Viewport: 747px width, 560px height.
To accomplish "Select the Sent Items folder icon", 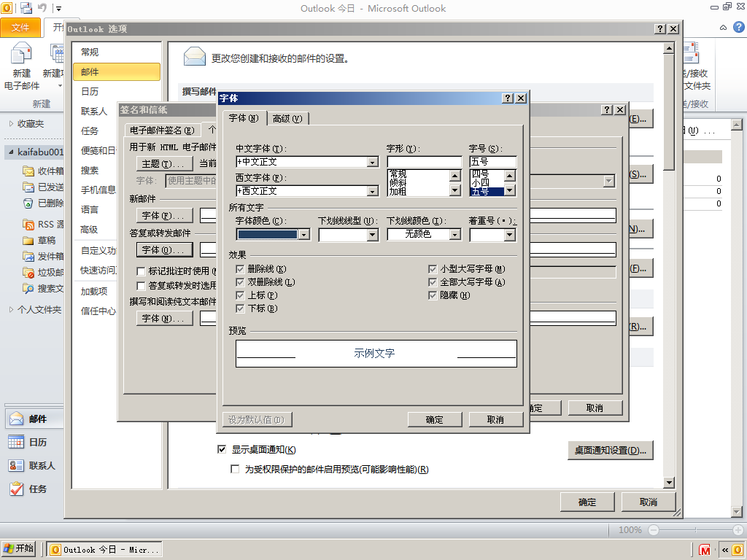I will 28,187.
